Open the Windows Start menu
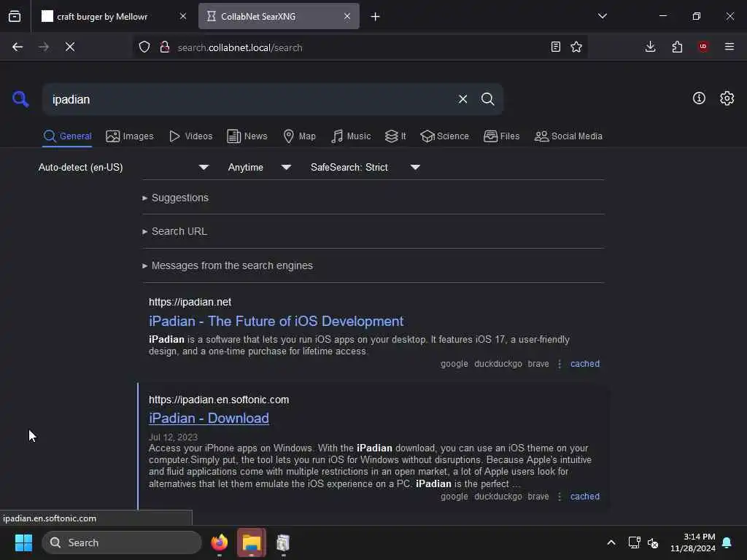This screenshot has width=747, height=560. click(x=23, y=542)
